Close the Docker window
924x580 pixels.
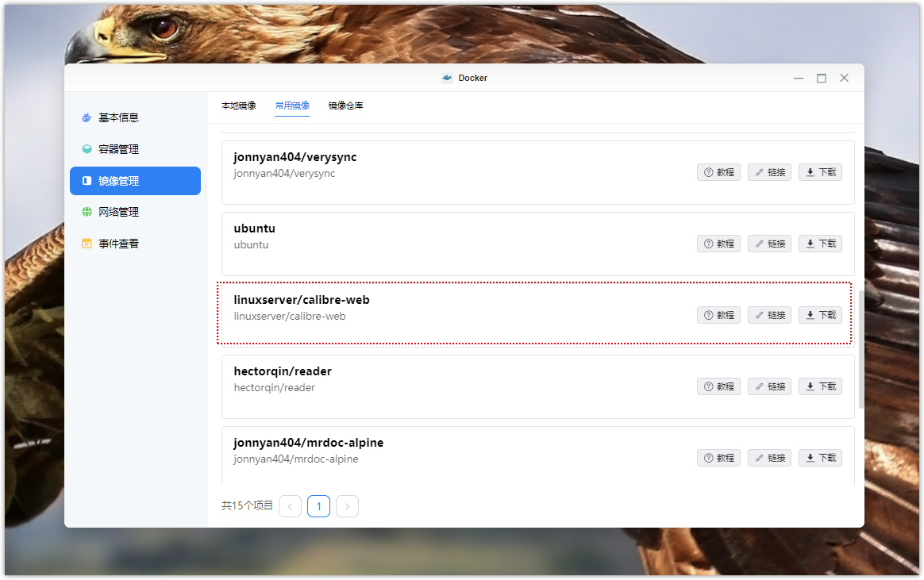pos(845,78)
